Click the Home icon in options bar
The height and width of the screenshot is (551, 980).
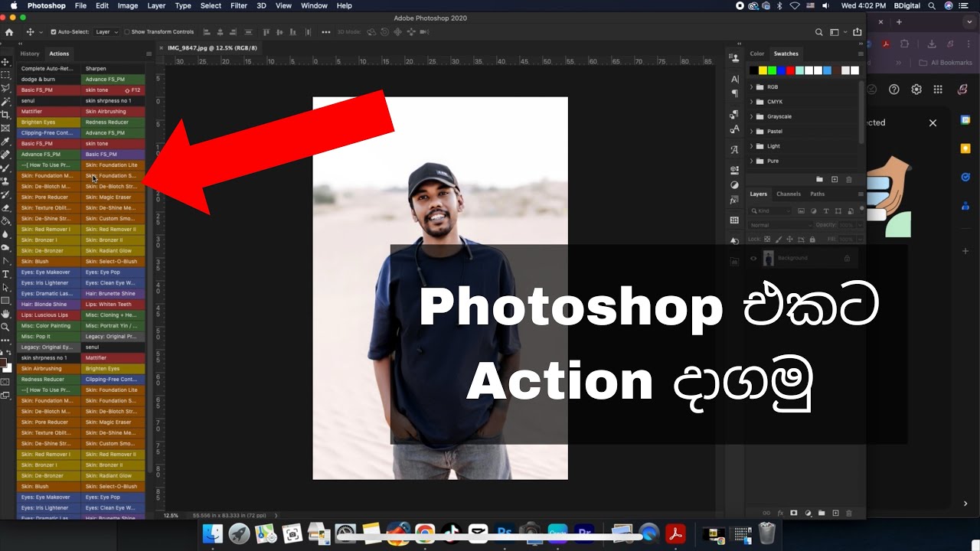9,32
